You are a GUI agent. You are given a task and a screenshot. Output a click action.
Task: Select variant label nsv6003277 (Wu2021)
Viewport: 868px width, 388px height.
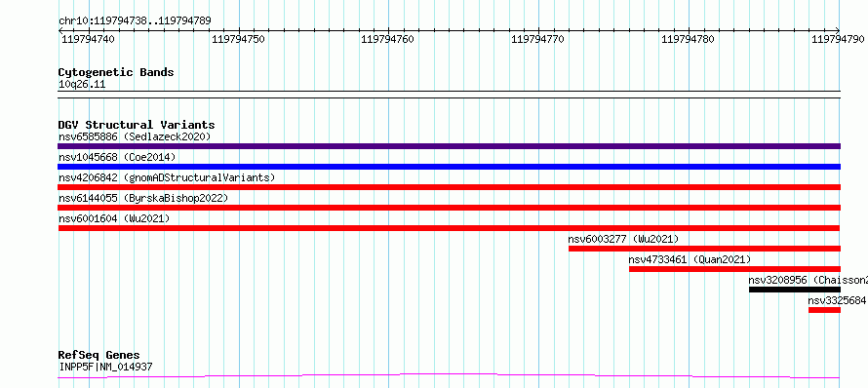pos(623,239)
